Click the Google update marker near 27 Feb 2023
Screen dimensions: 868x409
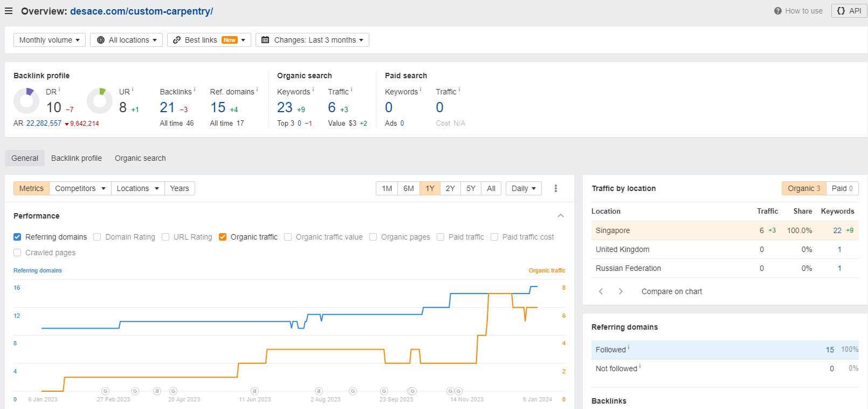[x=105, y=391]
